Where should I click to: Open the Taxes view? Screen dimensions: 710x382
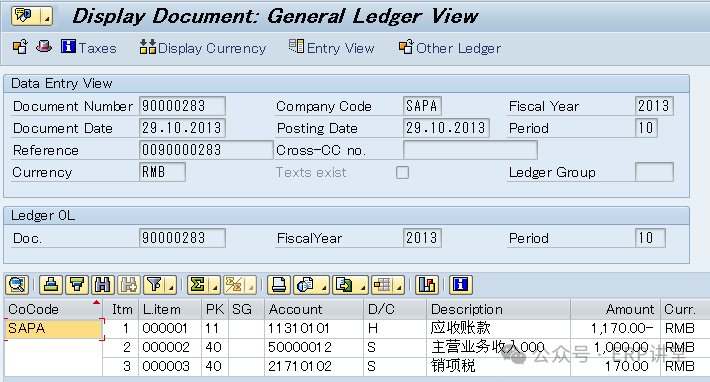click(89, 47)
